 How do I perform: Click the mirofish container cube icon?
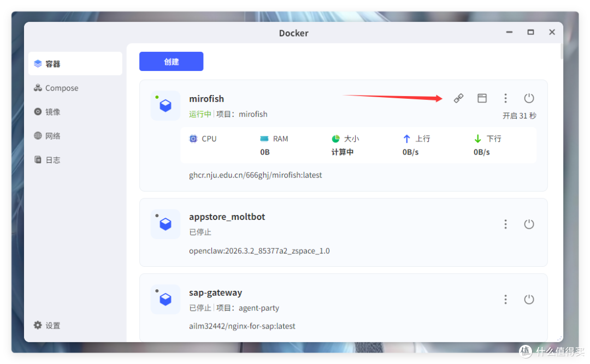[166, 106]
